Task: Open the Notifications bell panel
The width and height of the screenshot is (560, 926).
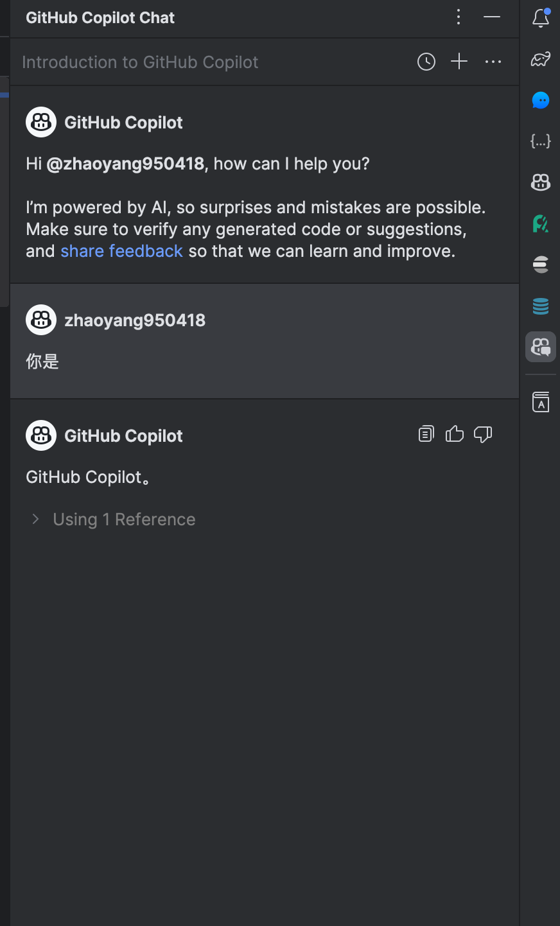Action: pyautogui.click(x=541, y=18)
